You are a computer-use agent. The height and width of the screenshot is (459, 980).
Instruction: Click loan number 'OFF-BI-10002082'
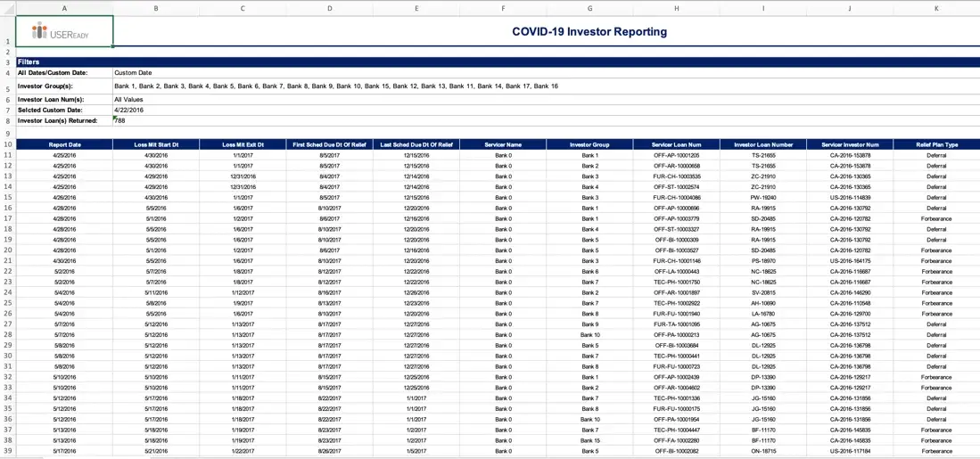tap(676, 451)
